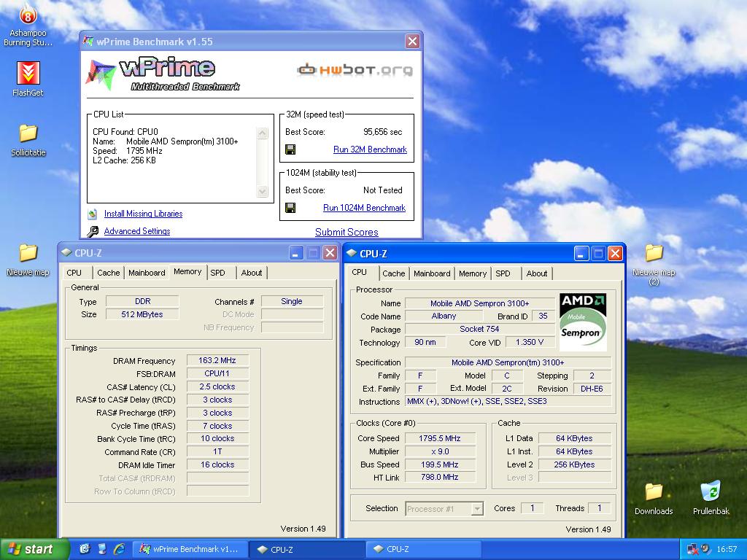Viewport: 747px width, 560px height.
Task: Click the save icon under 32M speed test
Action: click(290, 149)
